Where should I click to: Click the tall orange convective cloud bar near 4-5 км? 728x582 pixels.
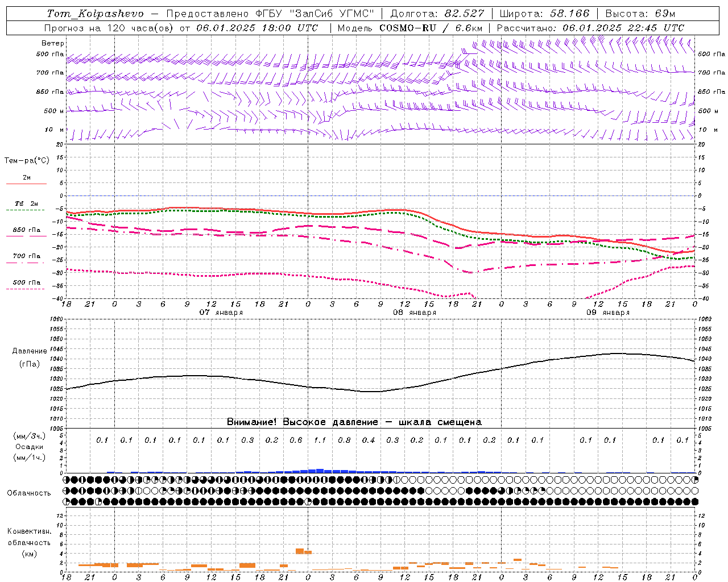[300, 551]
